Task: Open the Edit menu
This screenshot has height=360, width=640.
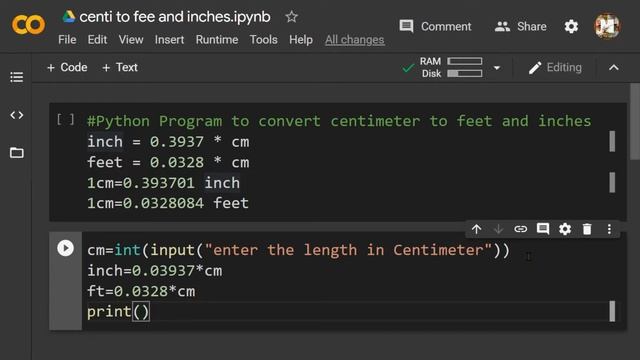Action: 97,40
